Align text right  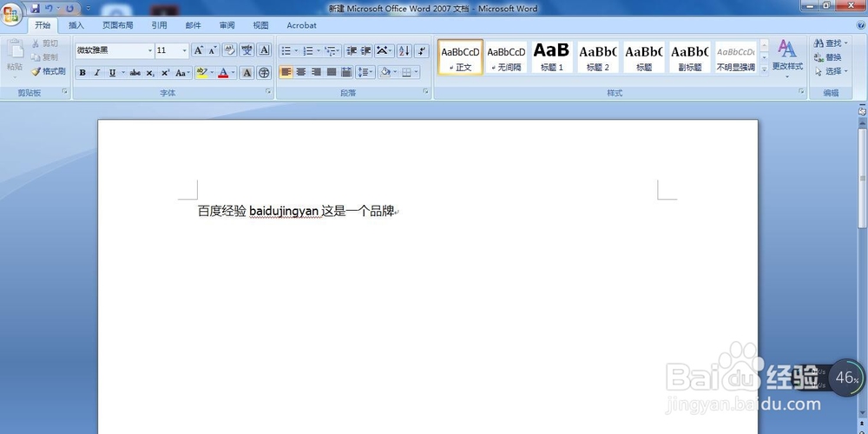(316, 72)
